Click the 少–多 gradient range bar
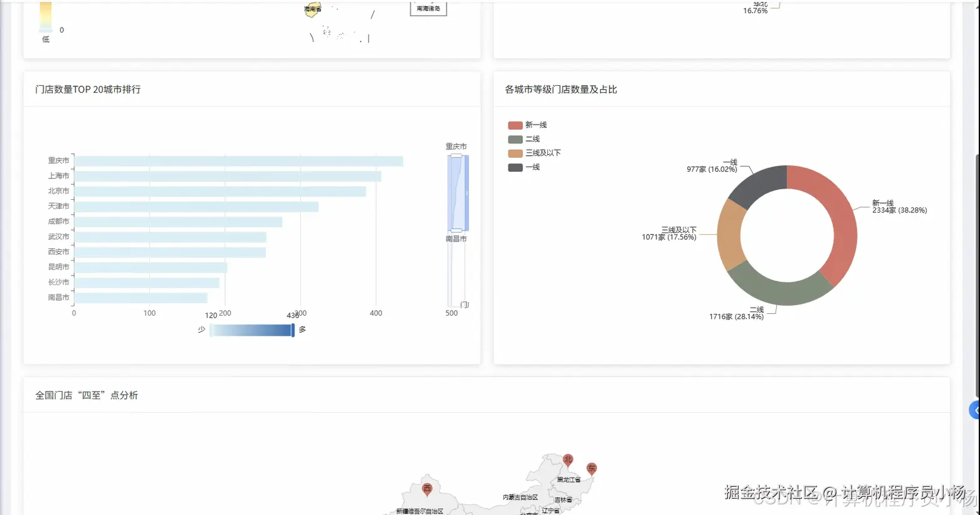The image size is (980, 515). coord(251,330)
